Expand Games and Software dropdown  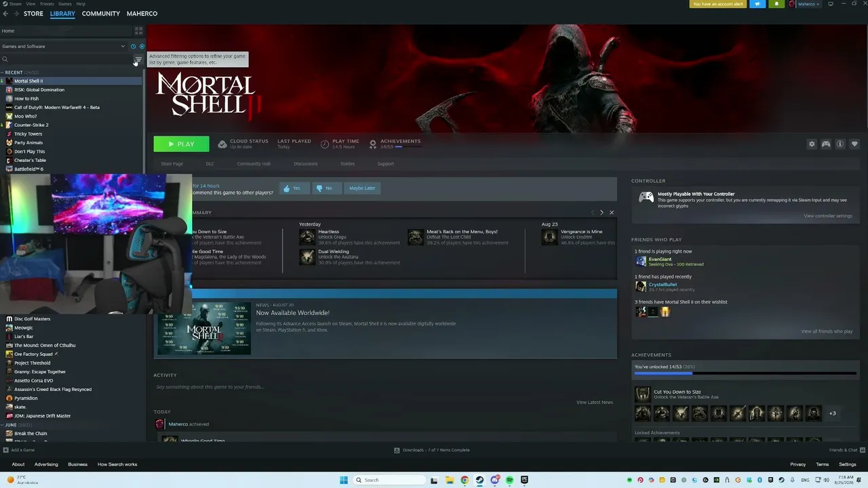123,46
